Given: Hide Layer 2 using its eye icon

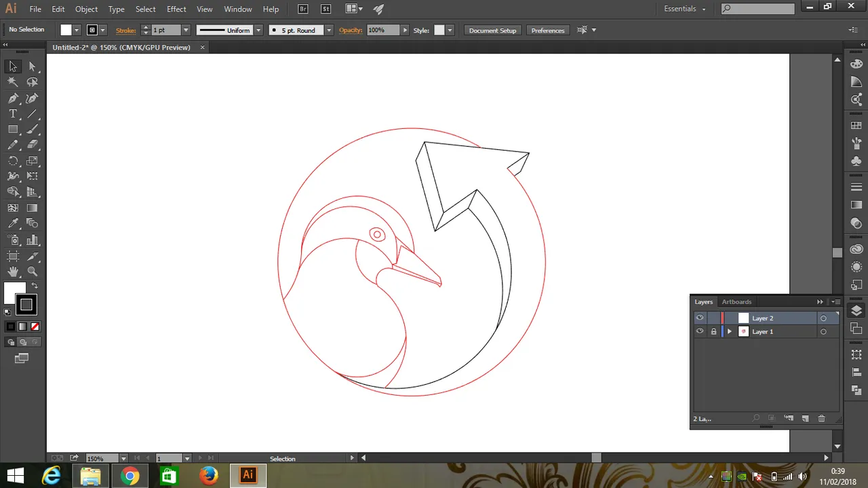Looking at the screenshot, I should click(x=700, y=318).
